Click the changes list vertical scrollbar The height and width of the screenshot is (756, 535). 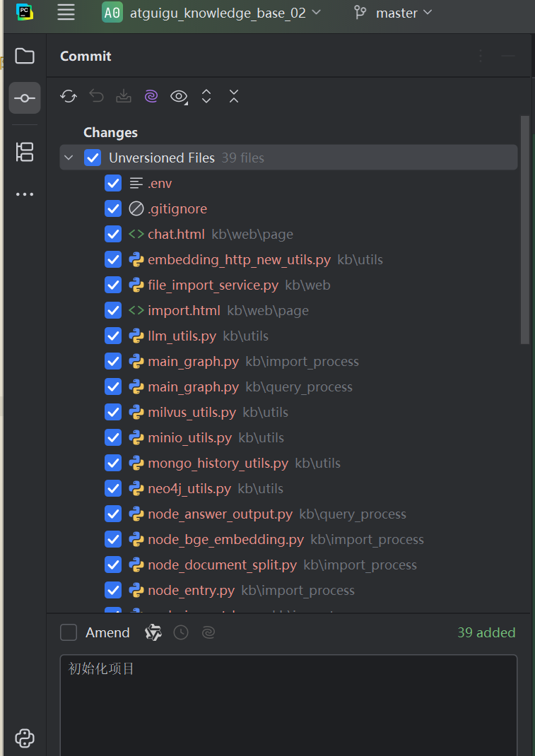point(525,230)
